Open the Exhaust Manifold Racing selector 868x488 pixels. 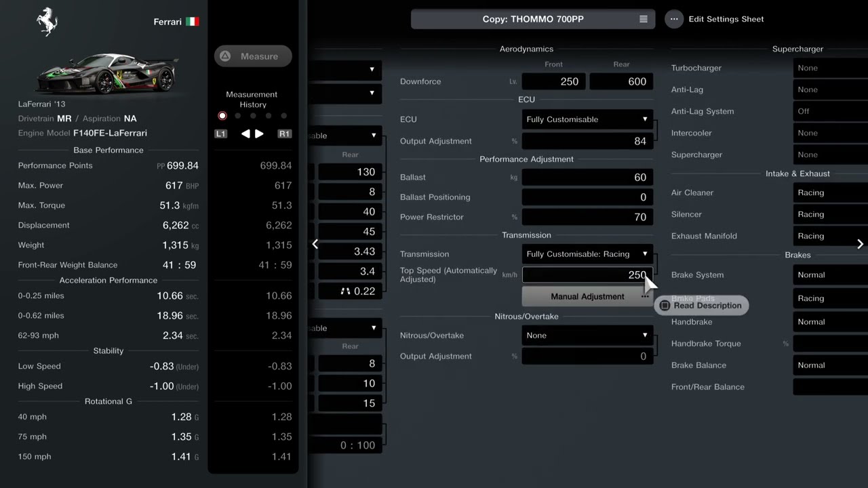[x=830, y=236]
